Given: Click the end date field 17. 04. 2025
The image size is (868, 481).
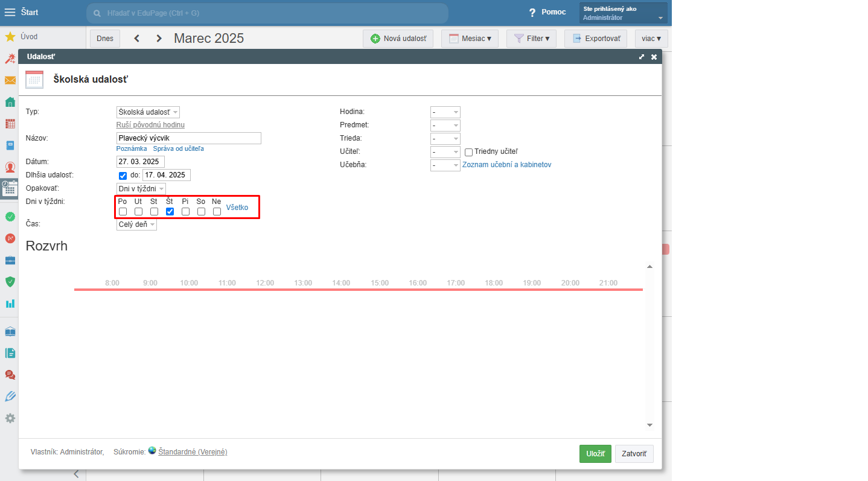Looking at the screenshot, I should click(167, 175).
